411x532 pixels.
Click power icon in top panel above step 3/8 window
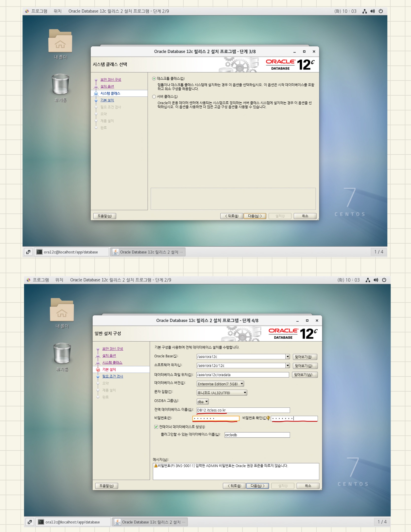pos(381,11)
